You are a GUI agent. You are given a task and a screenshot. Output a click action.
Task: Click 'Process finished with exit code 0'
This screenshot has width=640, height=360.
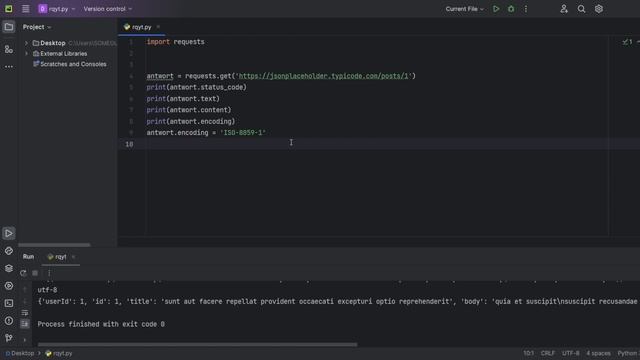click(101, 324)
